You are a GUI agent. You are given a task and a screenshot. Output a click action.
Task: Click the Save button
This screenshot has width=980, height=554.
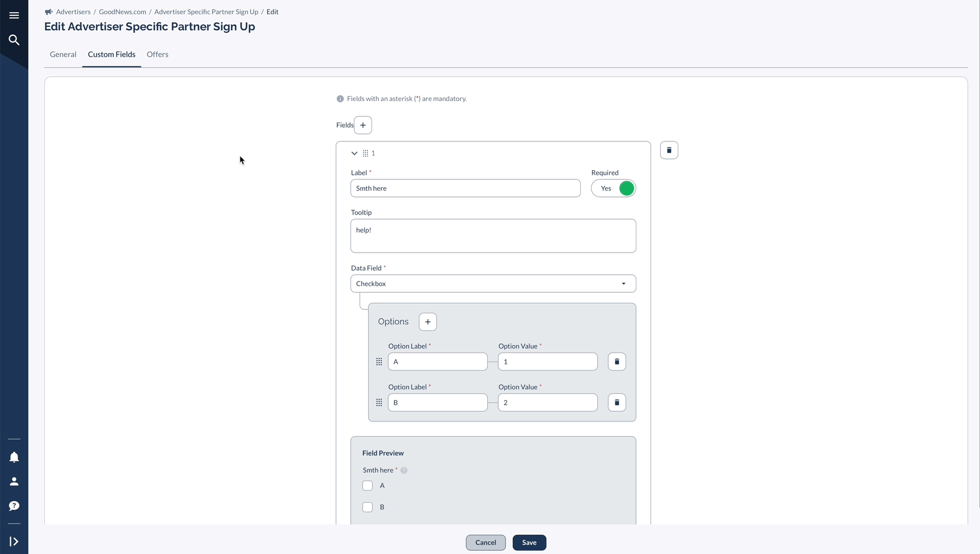pyautogui.click(x=529, y=543)
